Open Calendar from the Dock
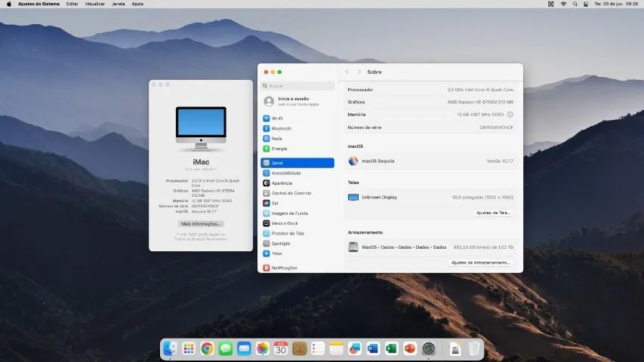Image resolution: width=644 pixels, height=362 pixels. tap(281, 348)
